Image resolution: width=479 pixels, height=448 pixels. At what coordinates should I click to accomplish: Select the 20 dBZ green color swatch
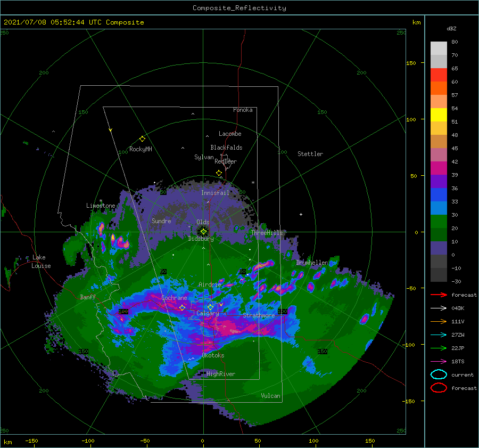point(439,221)
